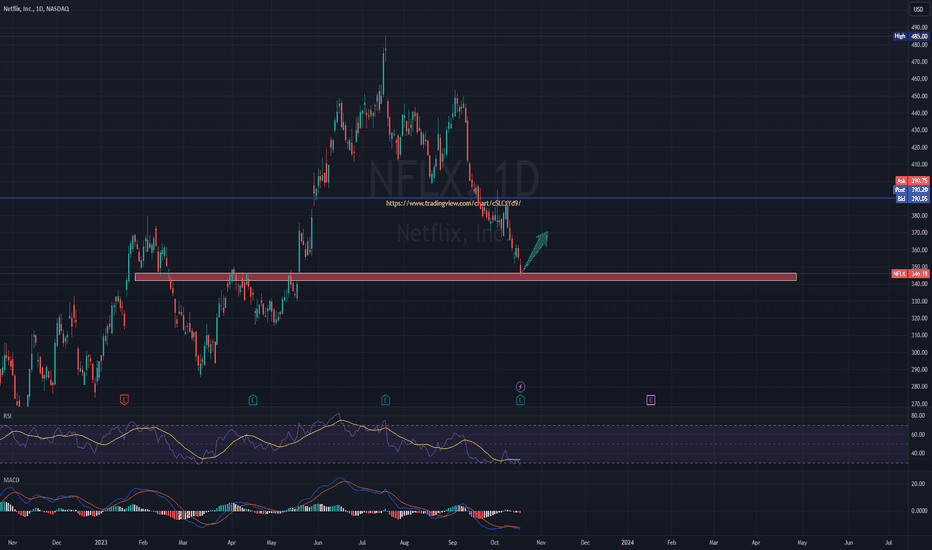Image resolution: width=932 pixels, height=550 pixels.
Task: Click the Ask 390.75 price label
Action: tap(912, 181)
